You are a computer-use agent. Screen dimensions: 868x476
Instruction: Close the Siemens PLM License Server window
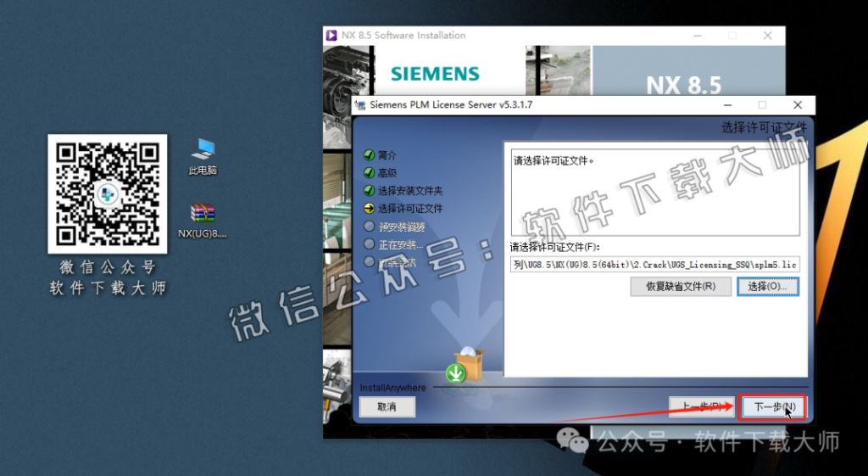tap(798, 104)
